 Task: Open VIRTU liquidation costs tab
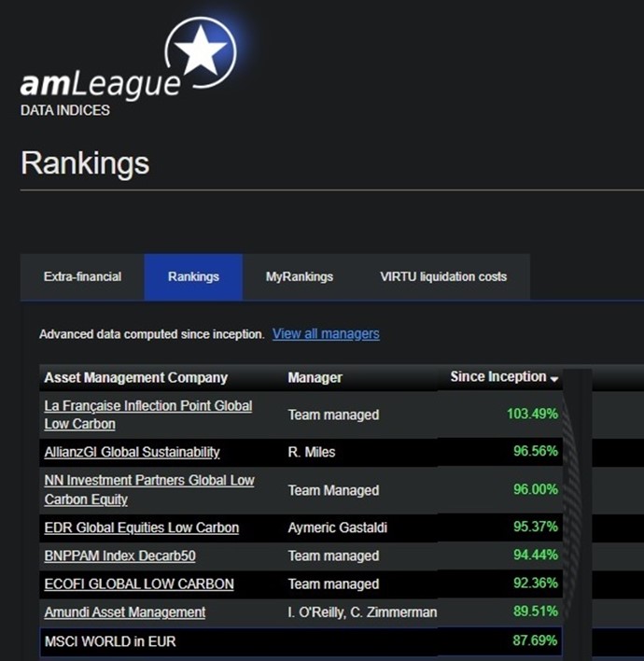point(443,277)
